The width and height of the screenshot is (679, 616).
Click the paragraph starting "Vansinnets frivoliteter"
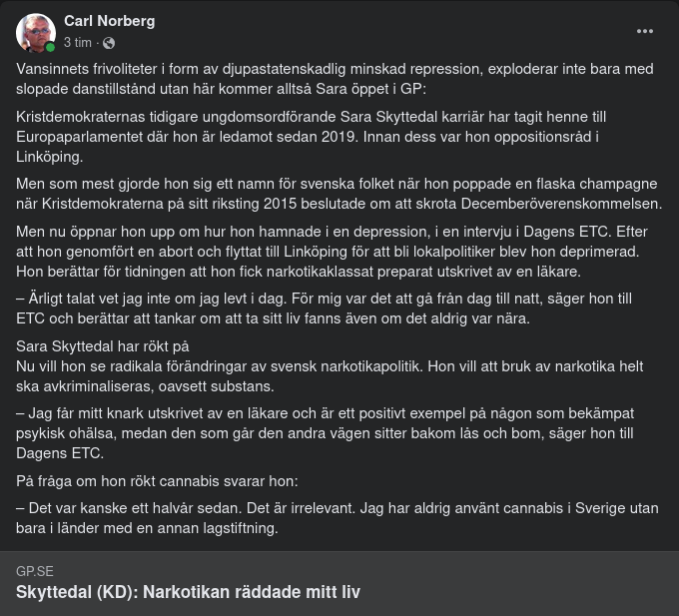335,79
